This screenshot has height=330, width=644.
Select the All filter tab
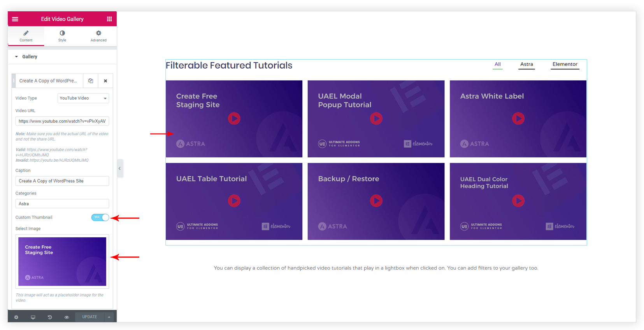click(x=498, y=64)
